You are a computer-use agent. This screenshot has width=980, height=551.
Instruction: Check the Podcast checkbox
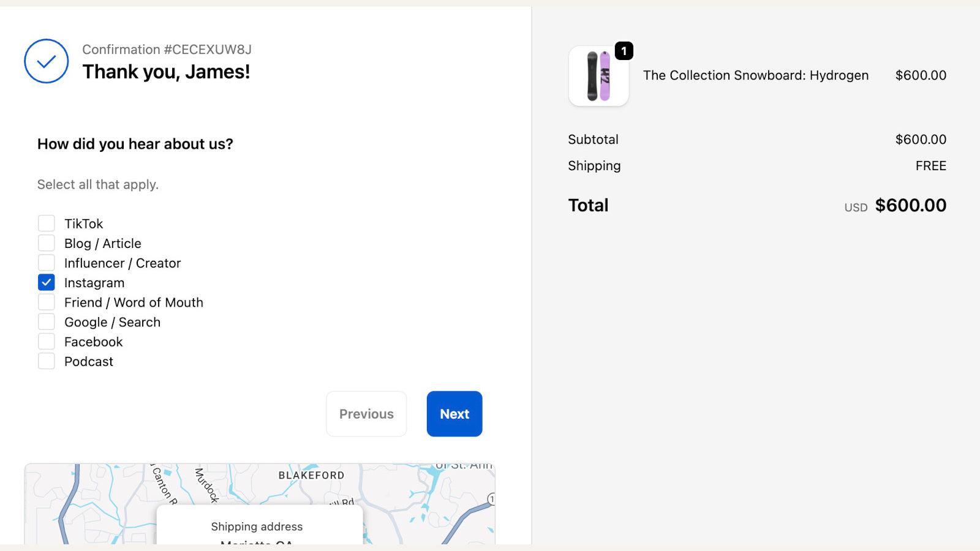click(x=47, y=360)
